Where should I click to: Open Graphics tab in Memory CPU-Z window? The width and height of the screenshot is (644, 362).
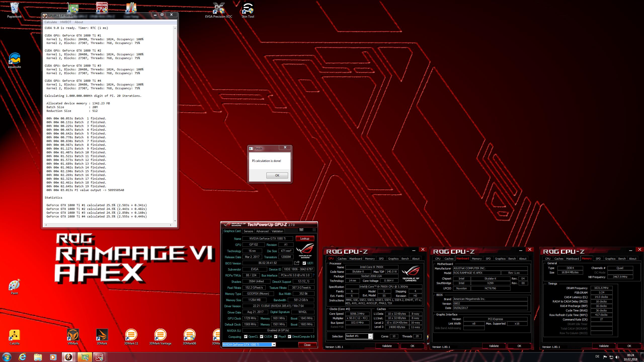coord(610,259)
